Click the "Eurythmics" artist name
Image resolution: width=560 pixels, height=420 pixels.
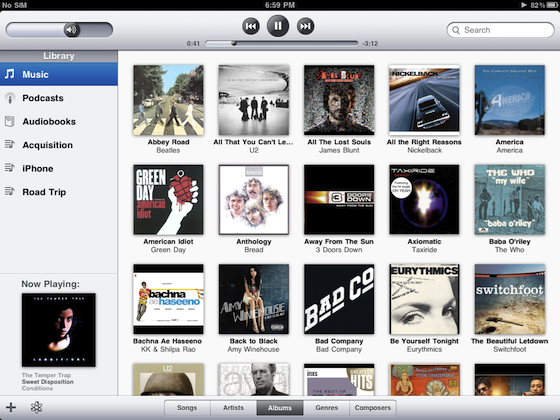424,349
